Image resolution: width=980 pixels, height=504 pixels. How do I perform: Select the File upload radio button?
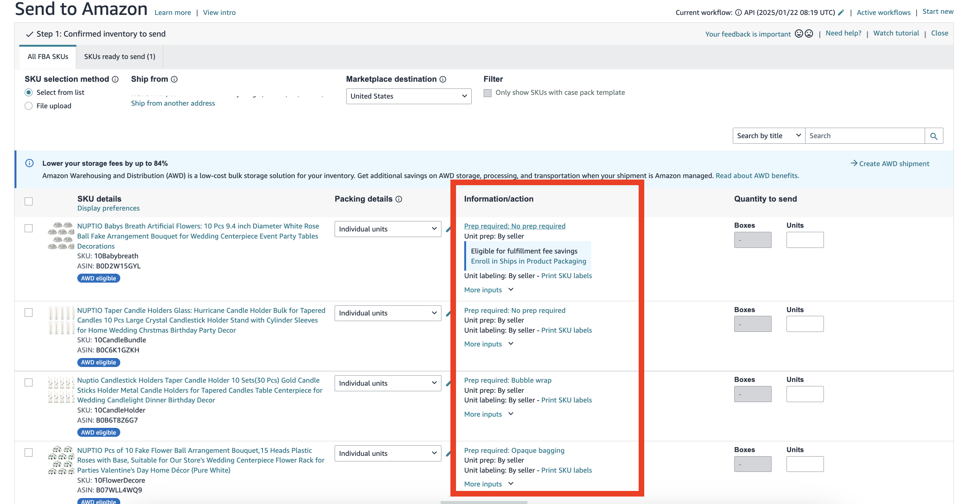point(28,106)
